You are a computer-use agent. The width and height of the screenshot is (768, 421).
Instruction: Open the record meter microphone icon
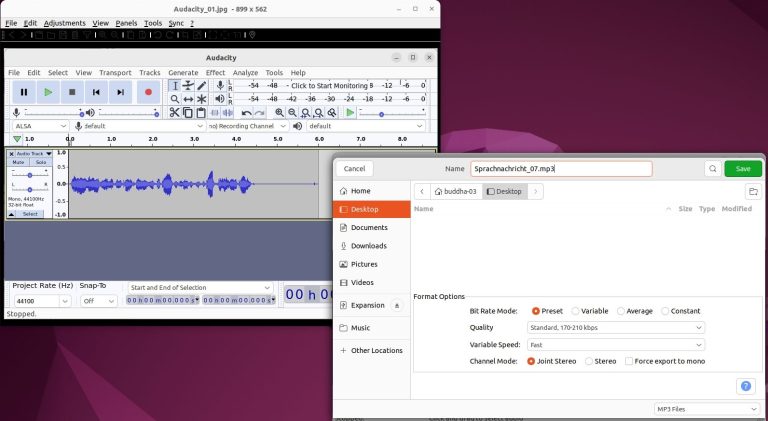(220, 86)
